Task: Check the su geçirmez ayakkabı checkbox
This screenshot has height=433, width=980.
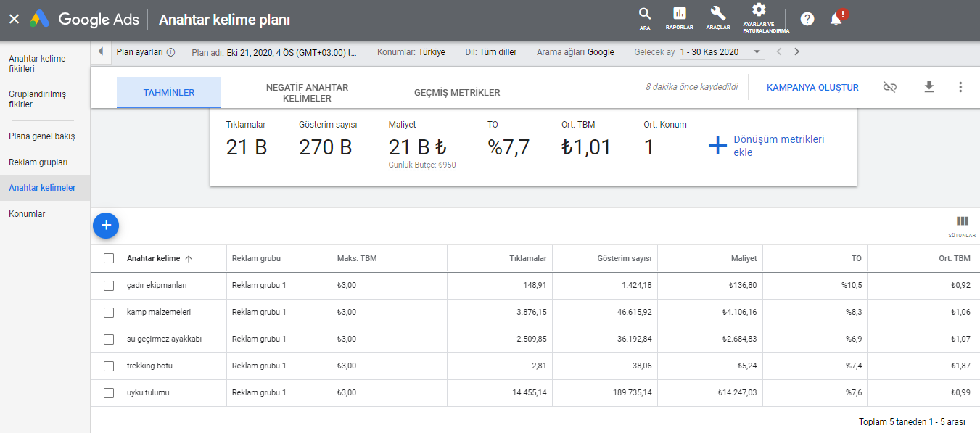Action: [x=109, y=339]
